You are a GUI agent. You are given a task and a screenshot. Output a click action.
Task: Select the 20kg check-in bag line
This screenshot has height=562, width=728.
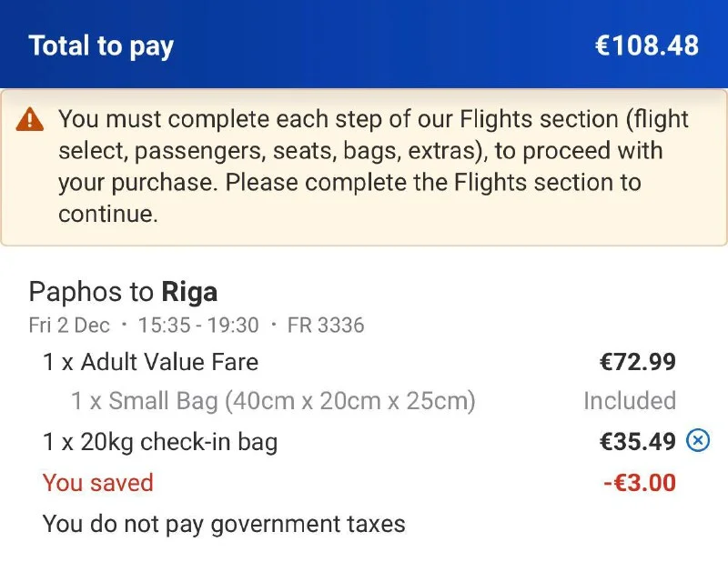click(160, 443)
